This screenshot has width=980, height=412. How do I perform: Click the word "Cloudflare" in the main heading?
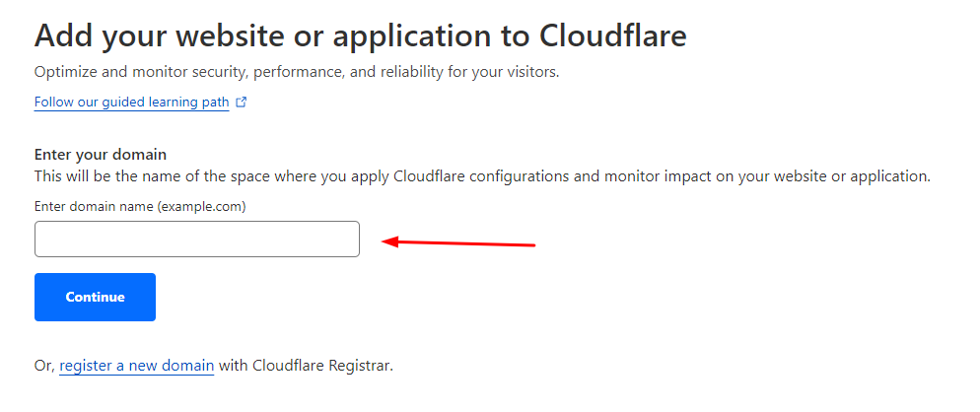pyautogui.click(x=612, y=35)
